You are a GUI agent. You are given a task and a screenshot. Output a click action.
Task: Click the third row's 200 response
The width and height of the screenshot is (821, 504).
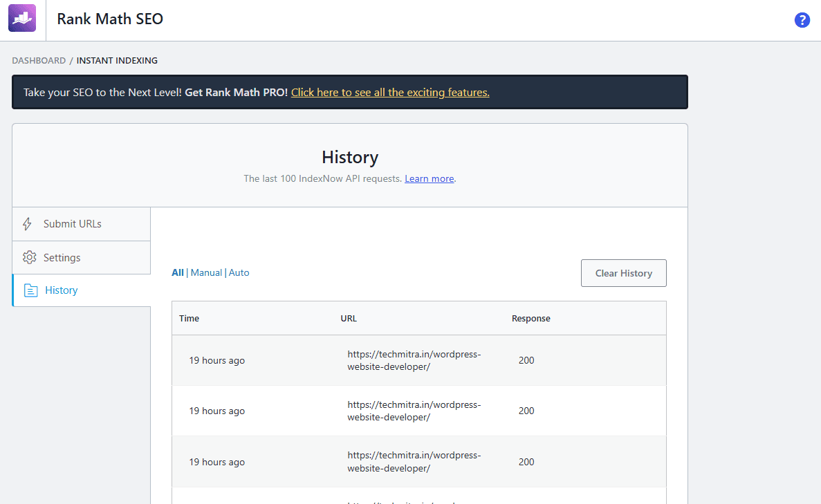coord(526,462)
